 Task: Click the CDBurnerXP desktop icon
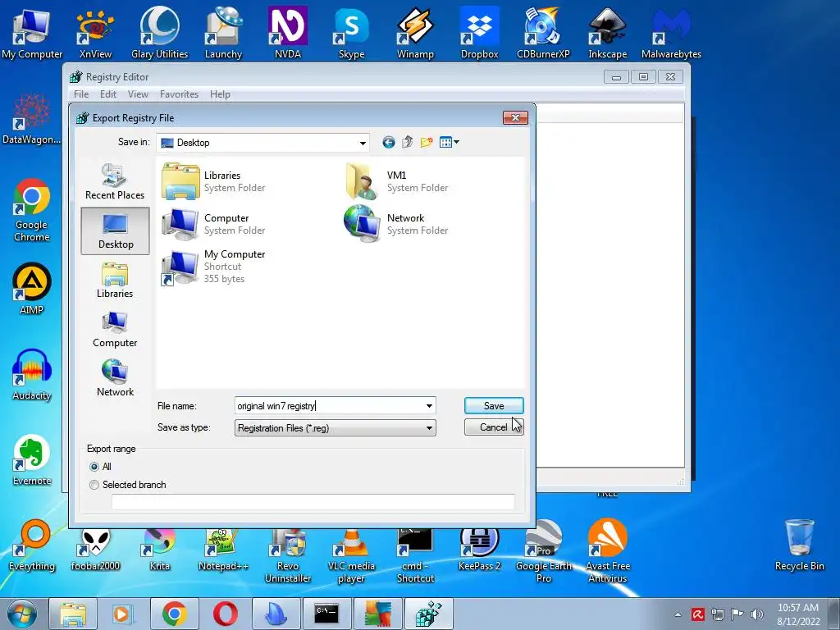coord(543,33)
